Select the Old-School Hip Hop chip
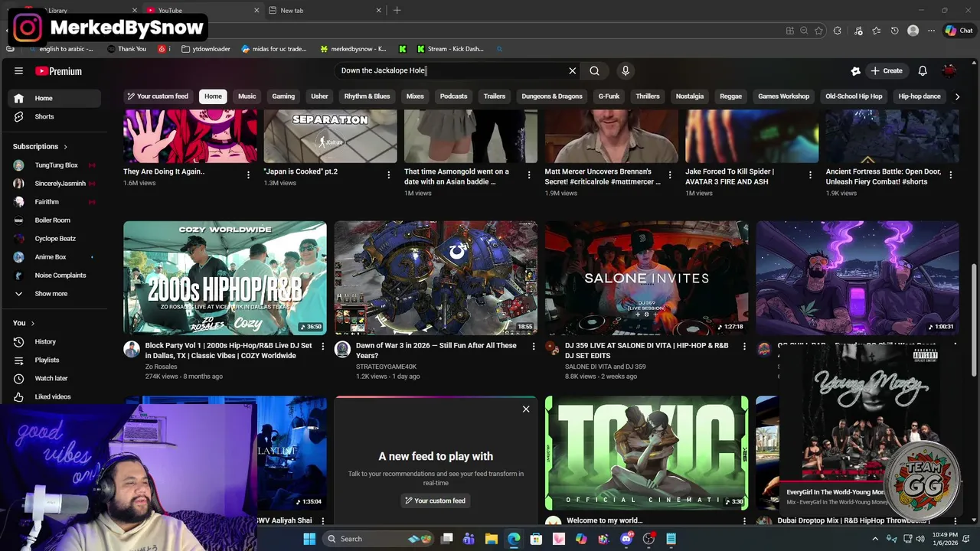The width and height of the screenshot is (980, 551). [x=854, y=96]
